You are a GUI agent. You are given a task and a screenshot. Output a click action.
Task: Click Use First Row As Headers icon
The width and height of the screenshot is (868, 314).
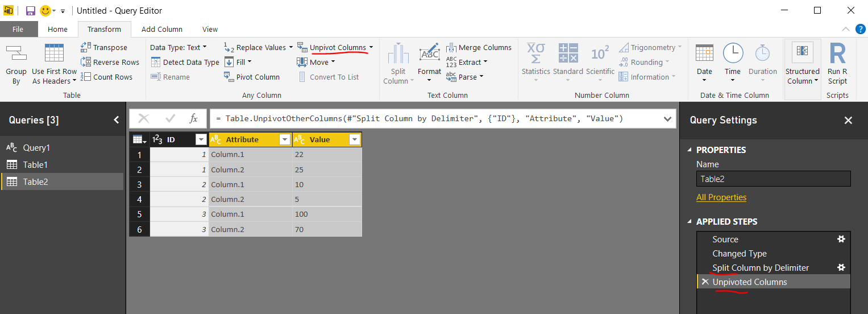pos(54,53)
